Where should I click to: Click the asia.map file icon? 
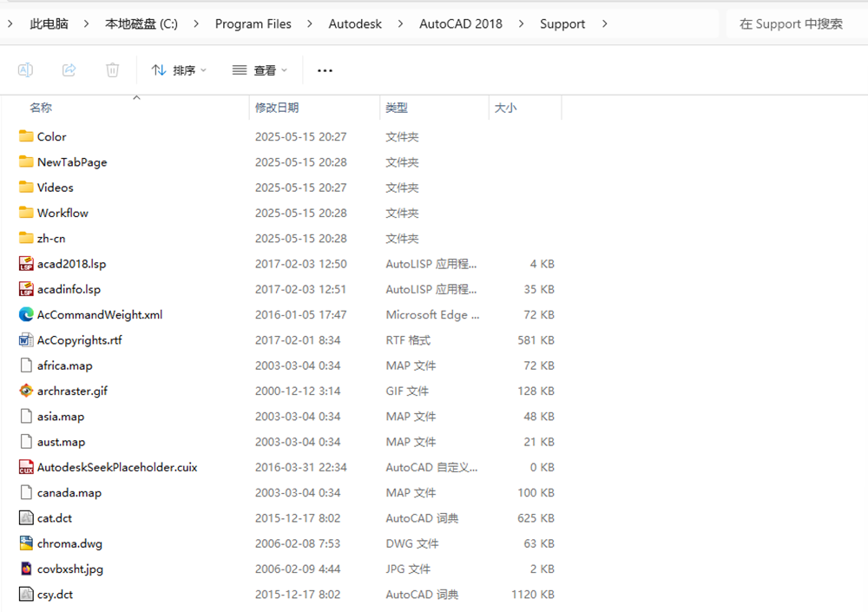pos(26,417)
